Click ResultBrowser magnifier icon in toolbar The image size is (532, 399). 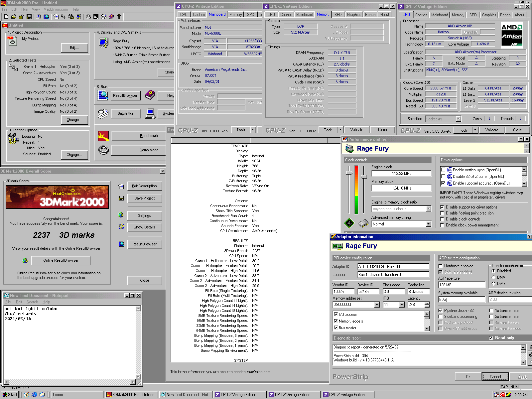pos(46,17)
